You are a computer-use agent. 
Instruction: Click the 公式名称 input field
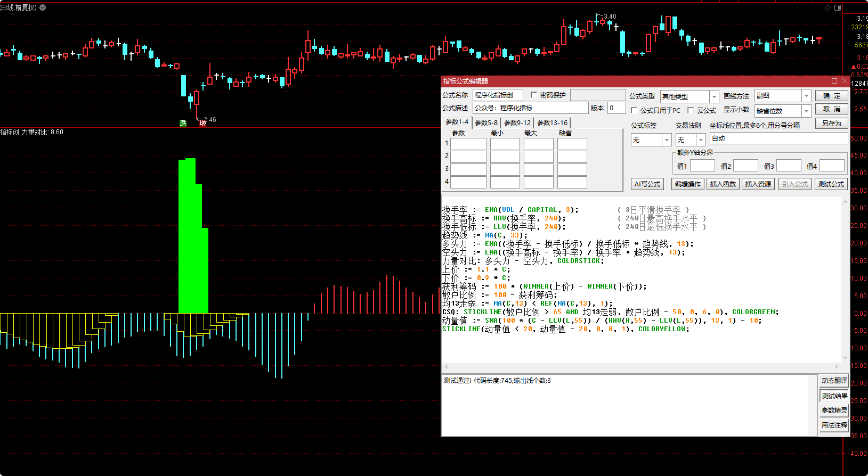498,95
